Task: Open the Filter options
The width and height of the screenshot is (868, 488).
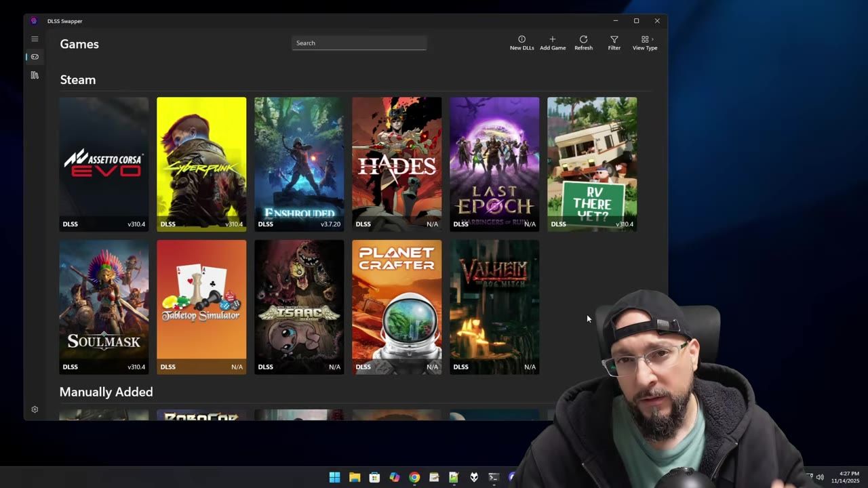Action: [x=614, y=43]
